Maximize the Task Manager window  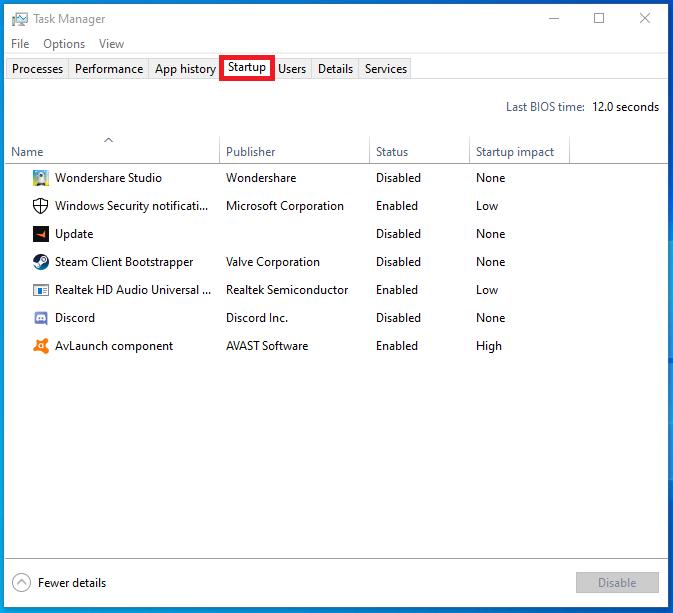coord(599,18)
